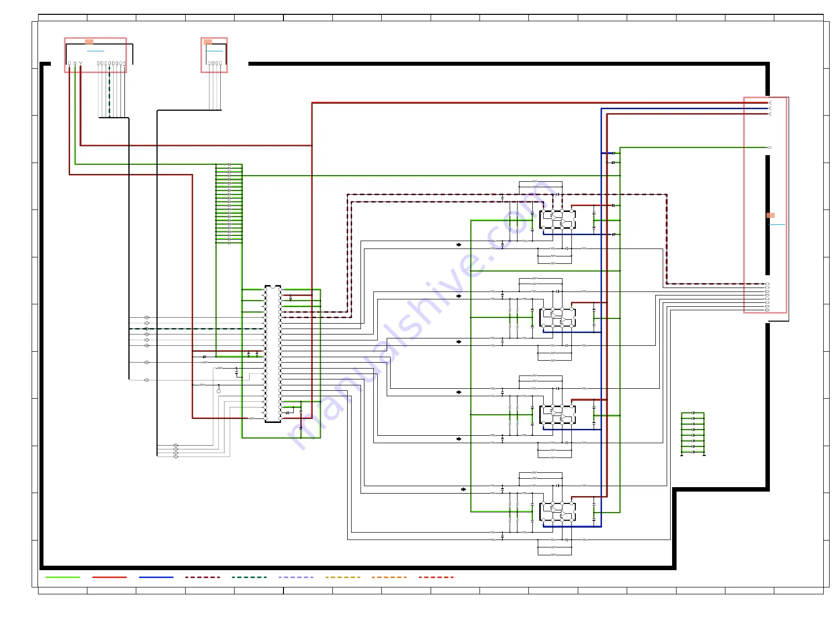The height and width of the screenshot is (624, 840).
Task: Click the wide pink-outlined connector at top left
Action: coord(95,55)
